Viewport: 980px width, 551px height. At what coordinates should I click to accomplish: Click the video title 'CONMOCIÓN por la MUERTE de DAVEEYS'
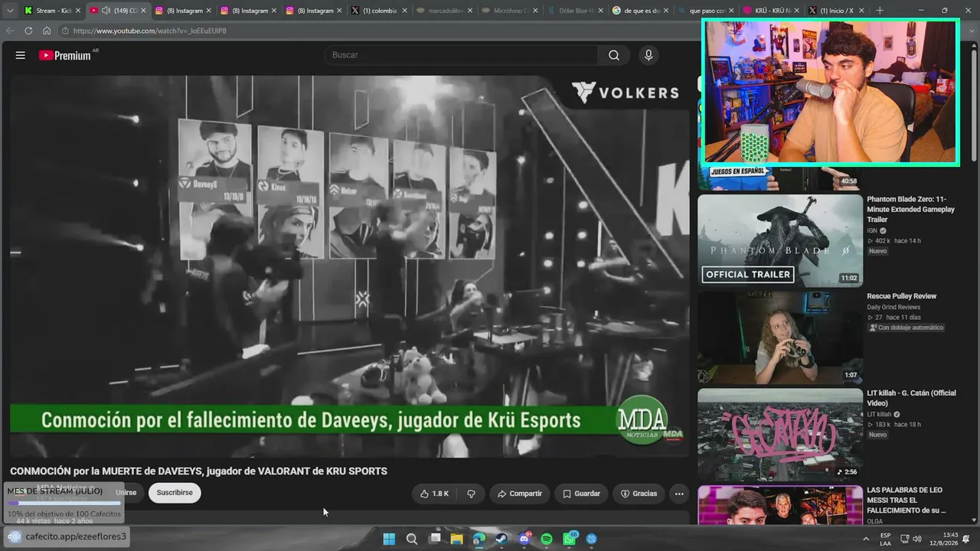198,471
